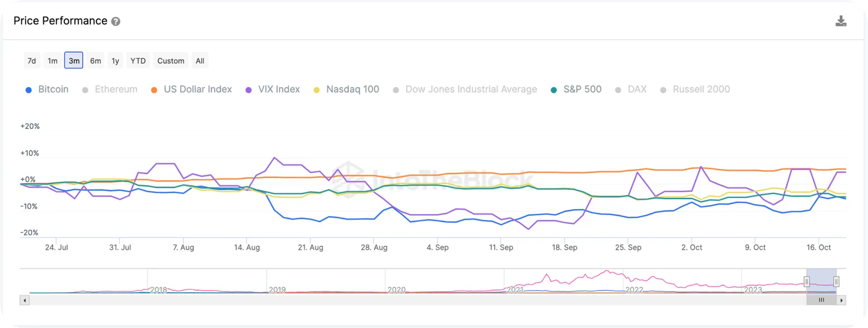Click the left range navigator handle

pyautogui.click(x=807, y=282)
